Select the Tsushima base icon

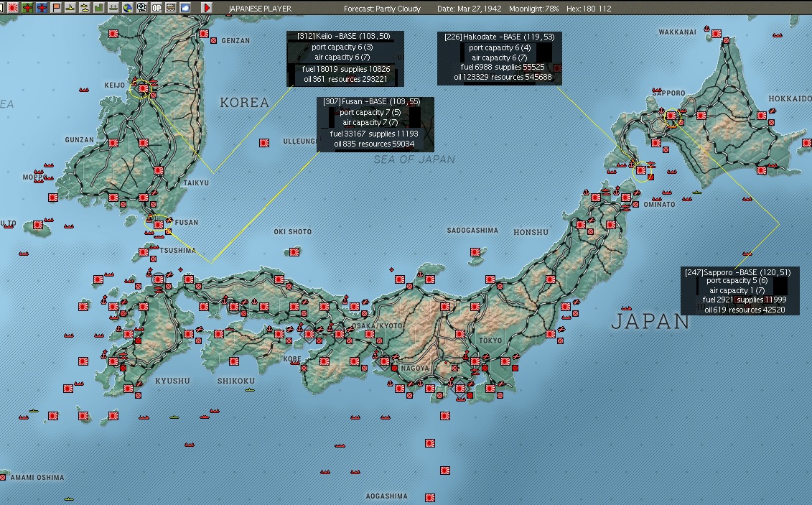144,252
